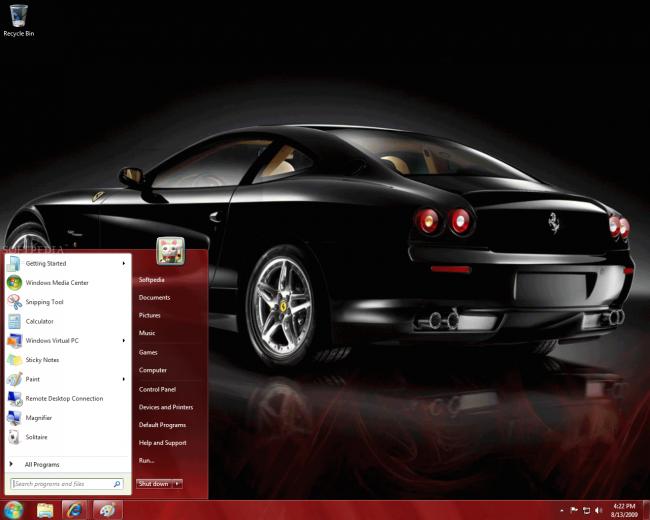
Task: Open the Recycle Bin desktop icon
Action: point(18,20)
